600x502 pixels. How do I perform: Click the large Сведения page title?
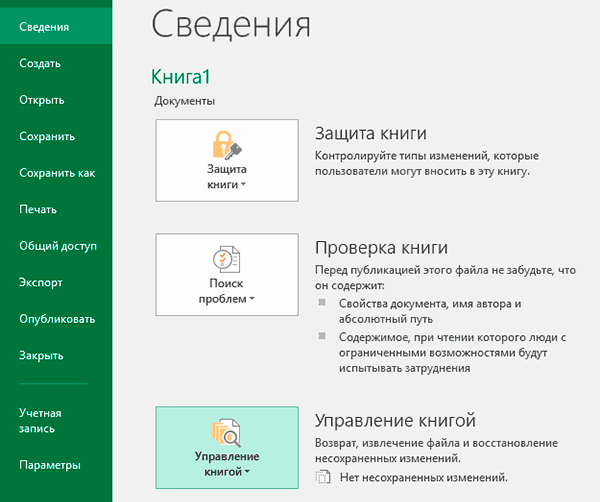tap(231, 25)
